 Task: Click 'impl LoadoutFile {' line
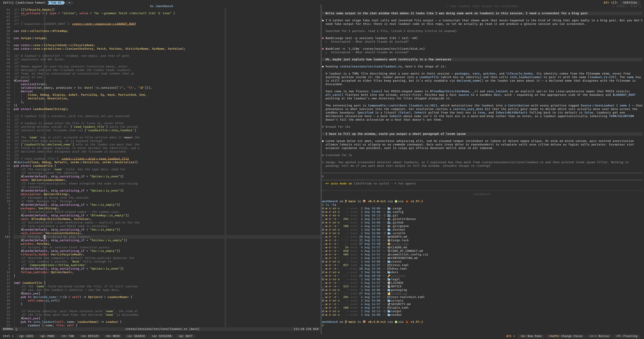(30, 283)
